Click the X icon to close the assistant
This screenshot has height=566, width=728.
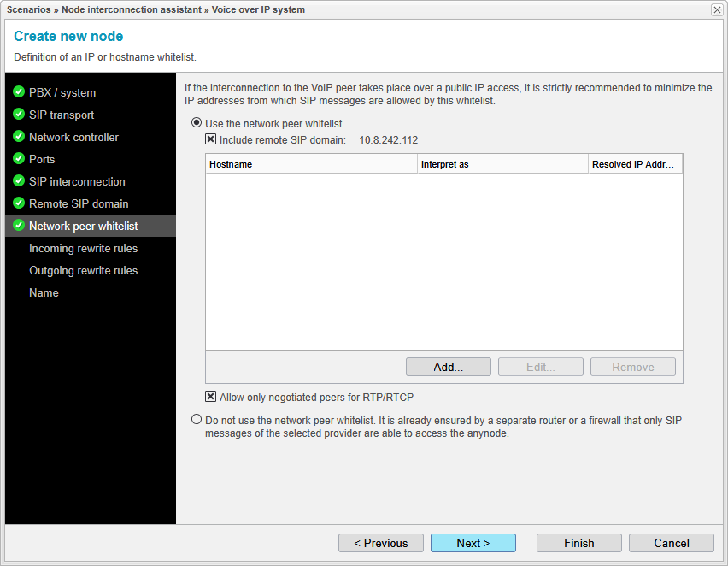click(716, 9)
